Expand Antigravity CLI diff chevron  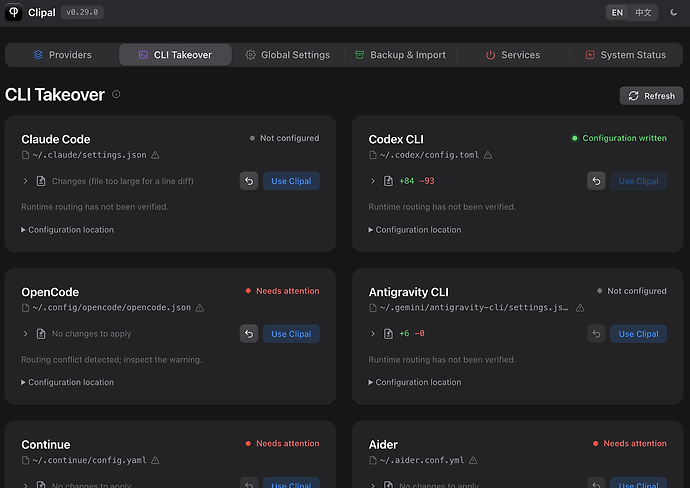pos(373,334)
